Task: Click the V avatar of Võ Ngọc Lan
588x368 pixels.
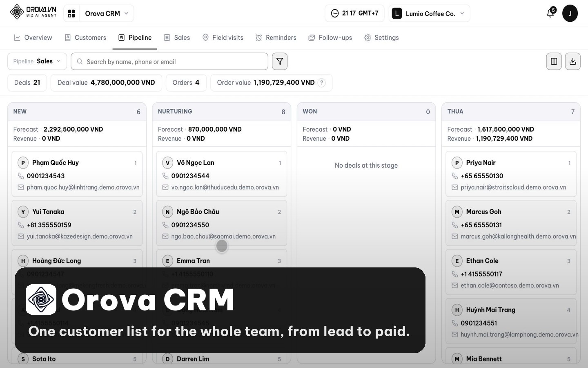Action: (167, 163)
